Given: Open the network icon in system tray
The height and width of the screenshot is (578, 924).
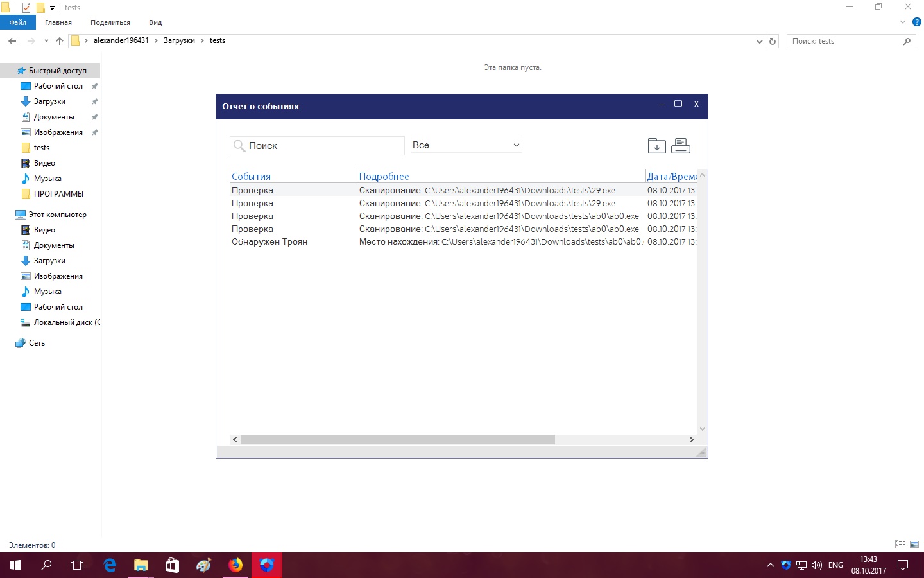Looking at the screenshot, I should pyautogui.click(x=801, y=566).
